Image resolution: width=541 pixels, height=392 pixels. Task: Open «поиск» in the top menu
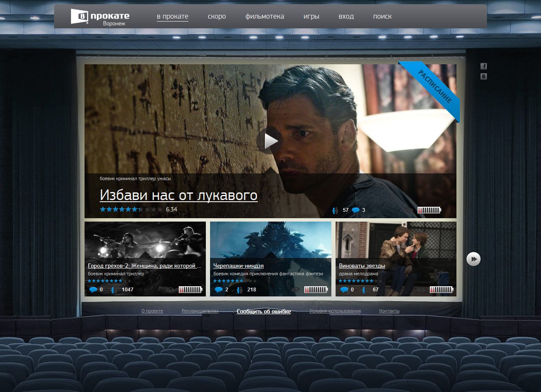pyautogui.click(x=382, y=16)
